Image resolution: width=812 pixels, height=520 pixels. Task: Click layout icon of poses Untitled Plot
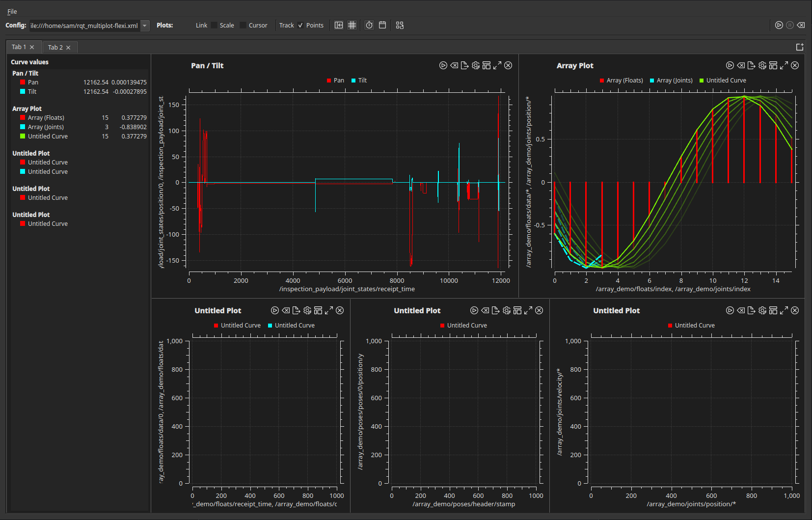coord(517,310)
